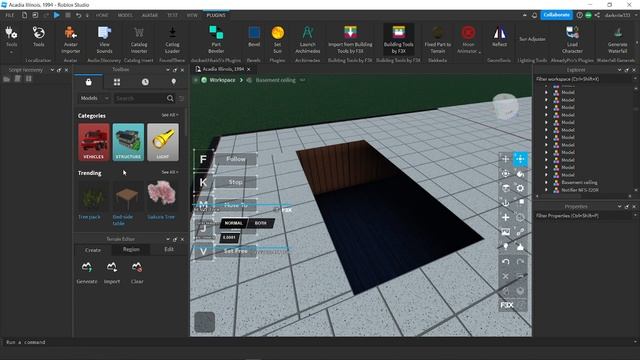Image resolution: width=640 pixels, height=360 pixels.
Task: Select the F3X Decorate image tool
Action: [505, 232]
